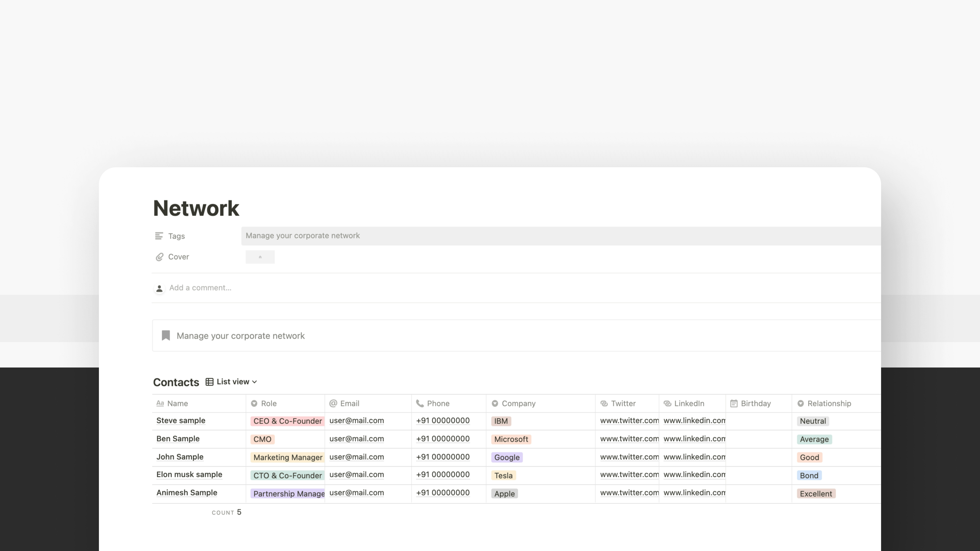Open the List view dropdown chevron
Image resolution: width=980 pixels, height=551 pixels.
[255, 382]
